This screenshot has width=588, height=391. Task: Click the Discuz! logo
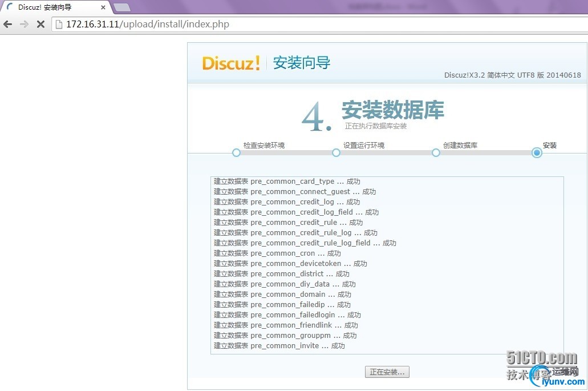tap(231, 63)
